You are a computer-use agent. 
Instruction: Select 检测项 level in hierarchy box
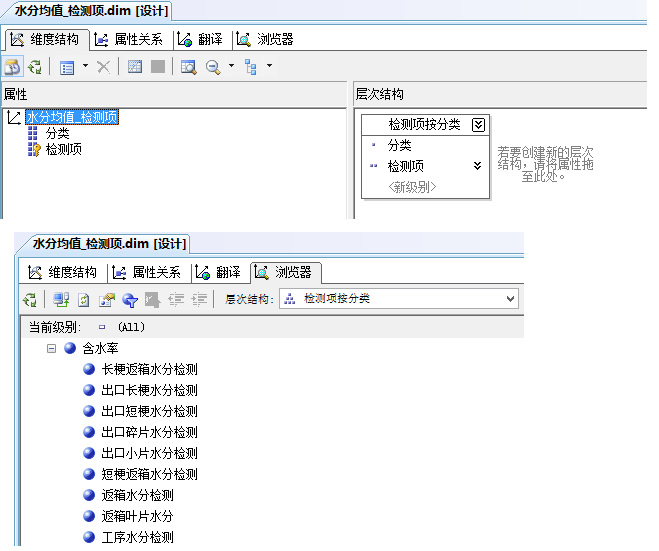[405, 166]
